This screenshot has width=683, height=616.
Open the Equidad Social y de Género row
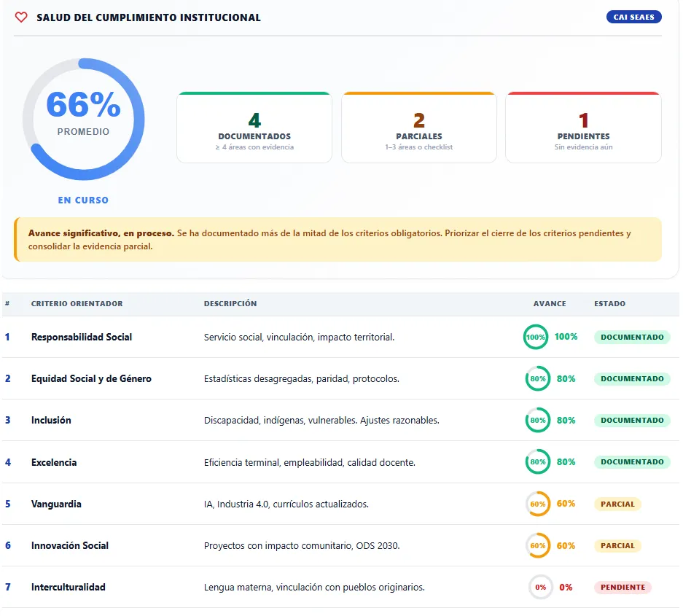(340, 378)
